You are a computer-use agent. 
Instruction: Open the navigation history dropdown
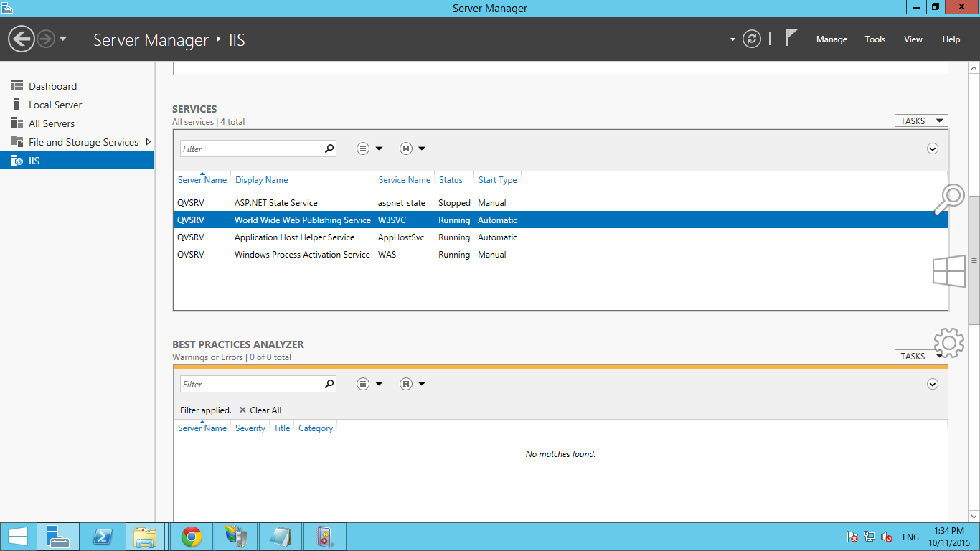tap(63, 39)
